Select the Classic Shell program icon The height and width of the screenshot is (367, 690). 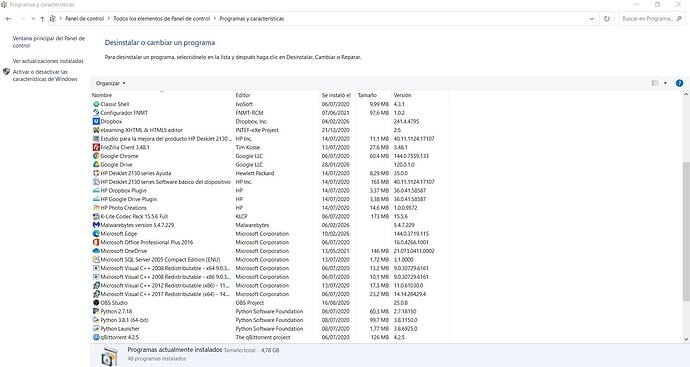pyautogui.click(x=96, y=104)
